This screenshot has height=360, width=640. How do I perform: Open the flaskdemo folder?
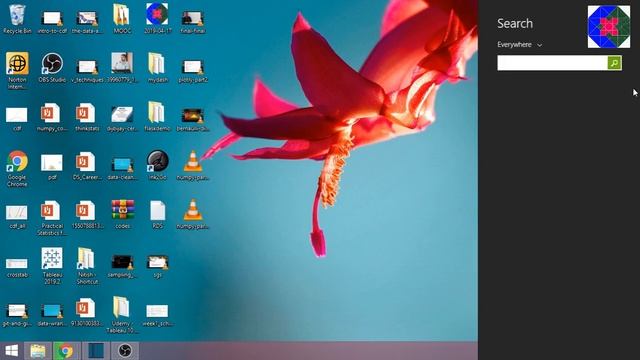tap(157, 117)
